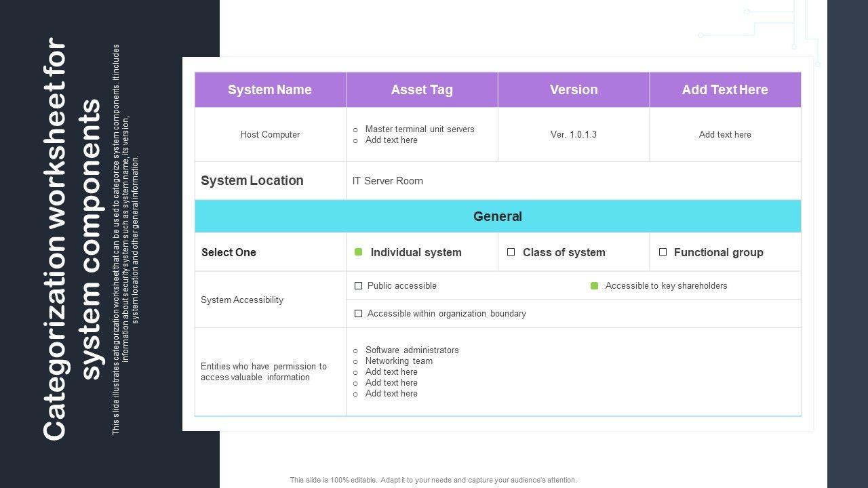This screenshot has width=868, height=488.
Task: Select the Asset Tag header cell
Action: (422, 89)
